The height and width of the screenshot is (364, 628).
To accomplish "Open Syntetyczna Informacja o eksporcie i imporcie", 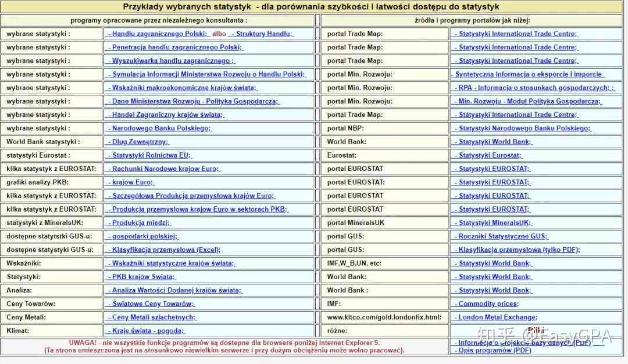I will 528,74.
